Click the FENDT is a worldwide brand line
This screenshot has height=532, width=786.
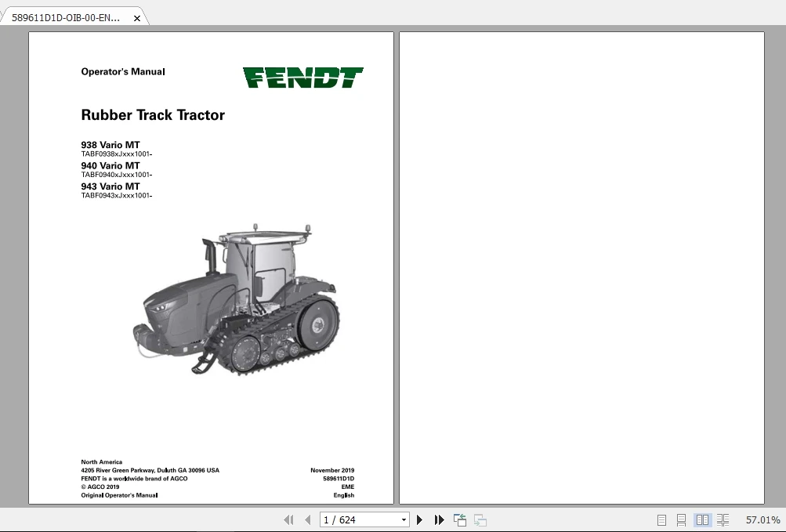(134, 479)
